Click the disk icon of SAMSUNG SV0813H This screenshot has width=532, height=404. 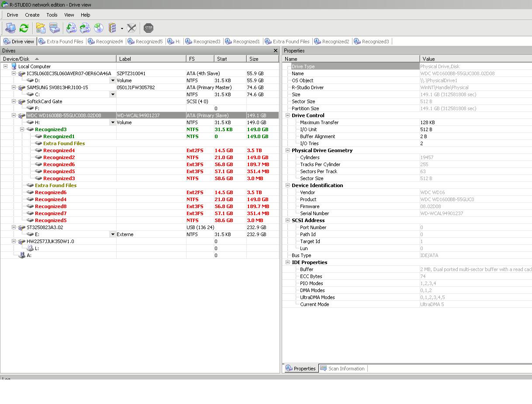point(22,87)
